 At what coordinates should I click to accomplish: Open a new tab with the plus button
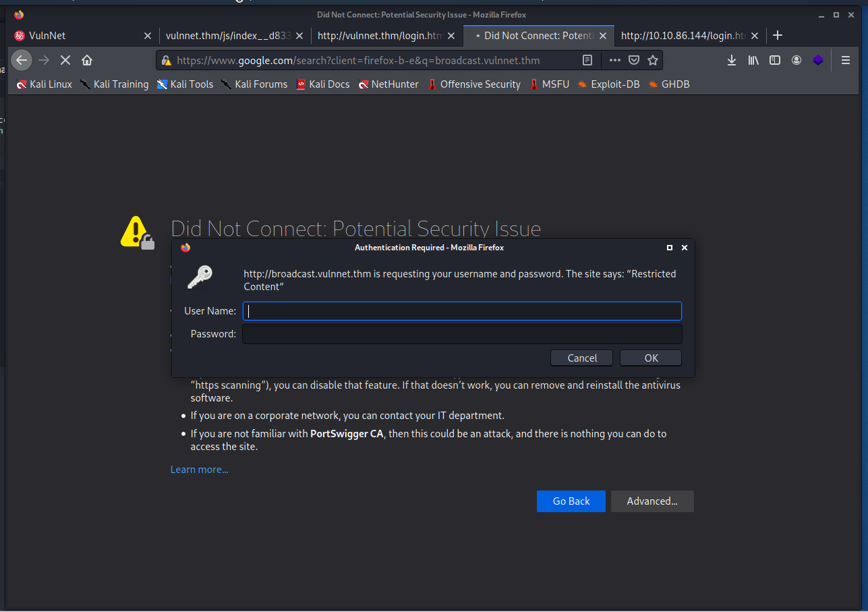click(x=778, y=35)
